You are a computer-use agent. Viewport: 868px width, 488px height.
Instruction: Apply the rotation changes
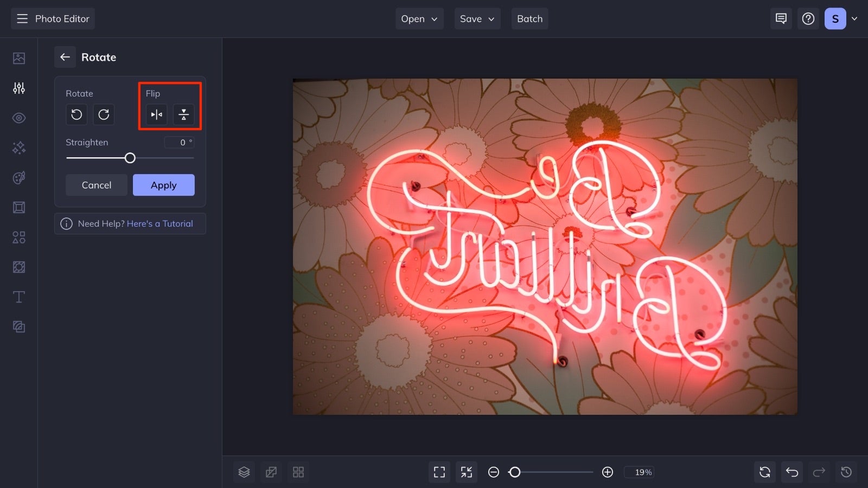pyautogui.click(x=163, y=185)
